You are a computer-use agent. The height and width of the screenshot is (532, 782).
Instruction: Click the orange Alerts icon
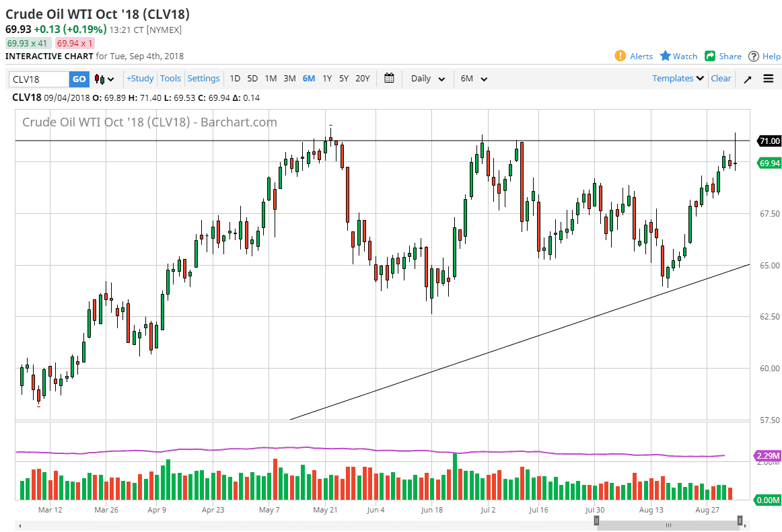coord(620,56)
